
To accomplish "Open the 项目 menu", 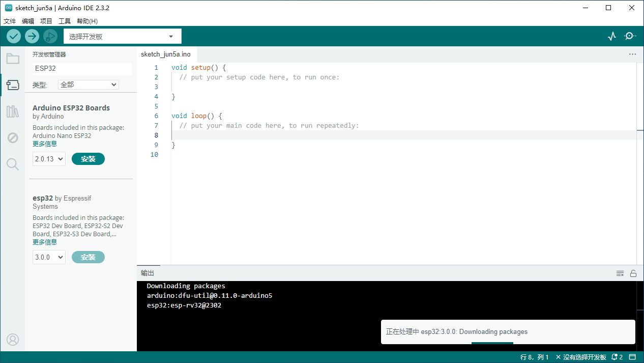I will (46, 21).
